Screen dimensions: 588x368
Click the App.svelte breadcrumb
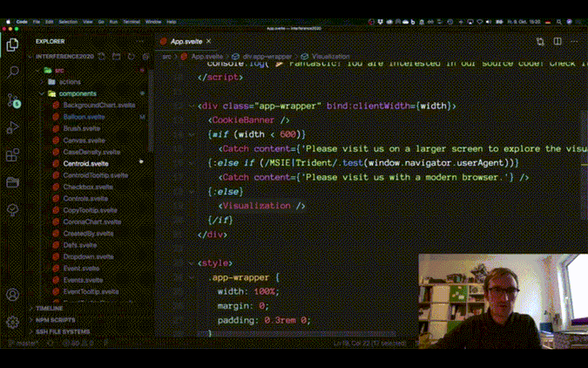(202, 57)
